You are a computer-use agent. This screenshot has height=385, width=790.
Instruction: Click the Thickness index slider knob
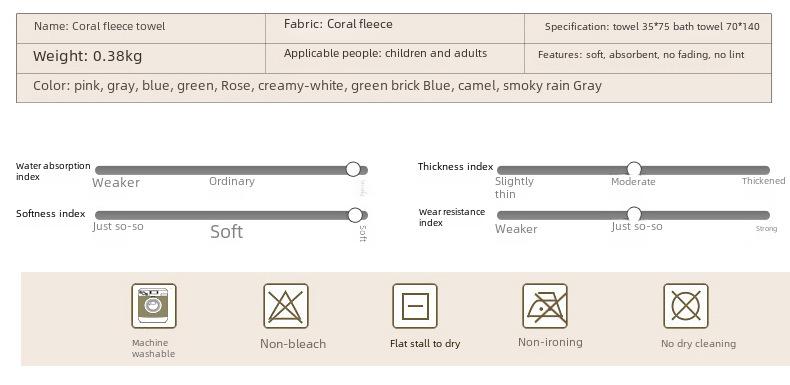pos(634,169)
